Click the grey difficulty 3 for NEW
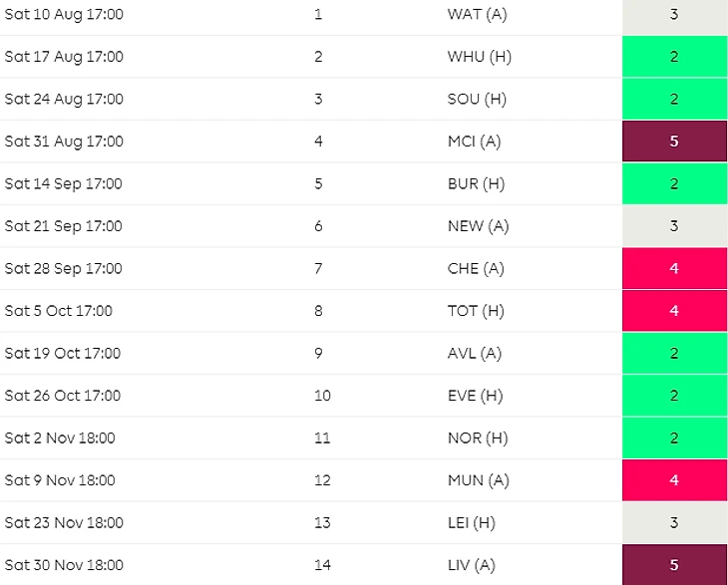728x585 pixels. click(x=674, y=226)
